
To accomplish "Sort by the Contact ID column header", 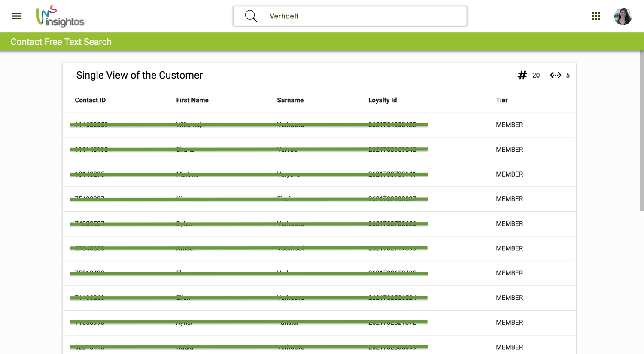I will tap(90, 100).
